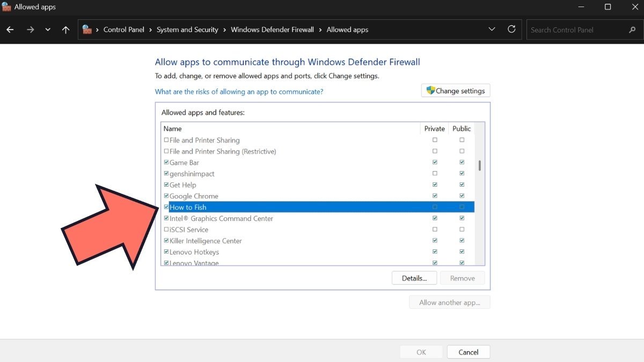The height and width of the screenshot is (362, 644).
Task: Select the Lenovo Vantage row text
Action: coord(194,263)
